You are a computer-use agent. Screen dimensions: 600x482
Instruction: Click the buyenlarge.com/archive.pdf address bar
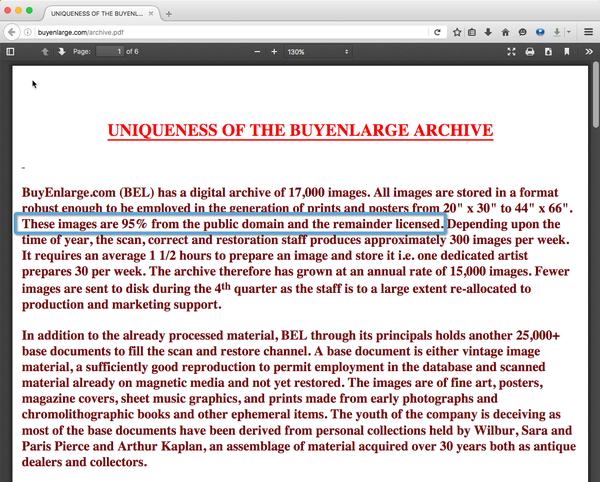[230, 32]
